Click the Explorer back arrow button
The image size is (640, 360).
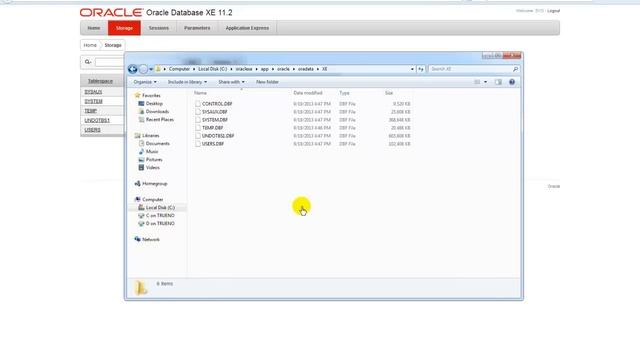(x=132, y=69)
